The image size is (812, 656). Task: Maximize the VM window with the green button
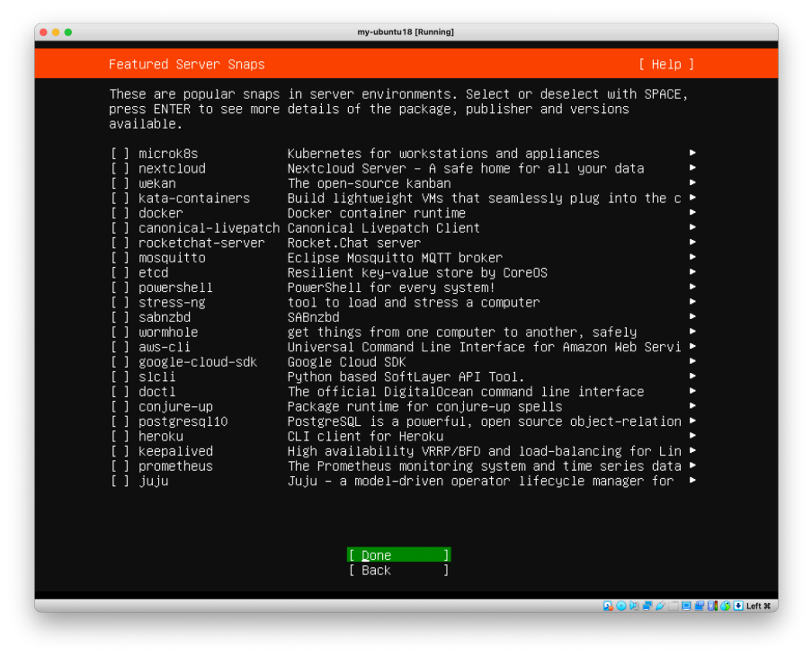(68, 32)
